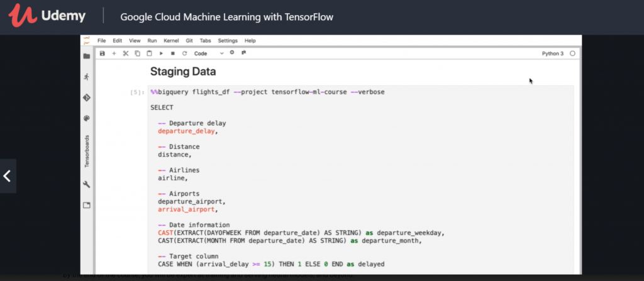This screenshot has height=281, width=644.
Task: Click the copy cells icon
Action: [137, 53]
